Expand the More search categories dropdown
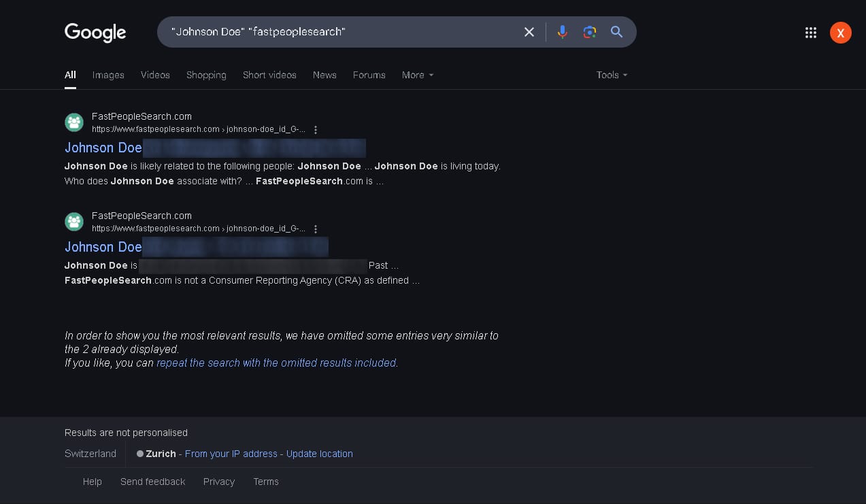Image resolution: width=866 pixels, height=504 pixels. 418,75
